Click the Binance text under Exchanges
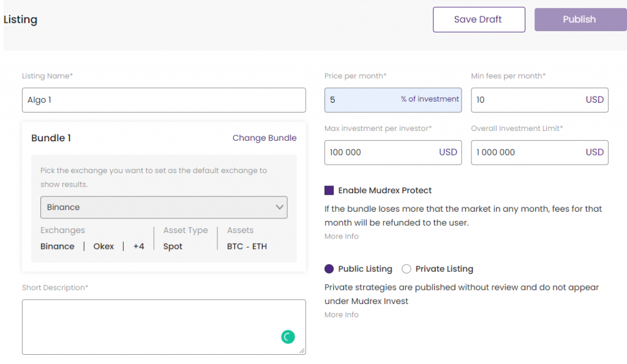The image size is (627, 364). pos(57,247)
